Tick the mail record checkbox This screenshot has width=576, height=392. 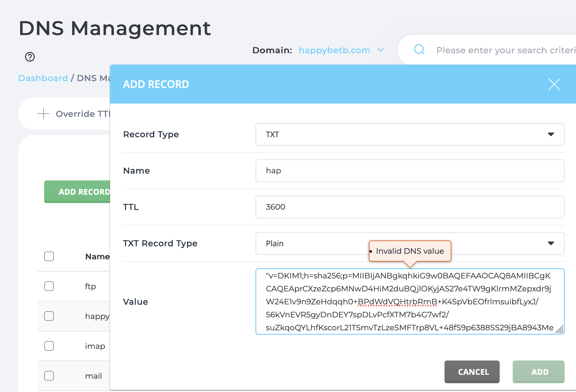click(49, 376)
